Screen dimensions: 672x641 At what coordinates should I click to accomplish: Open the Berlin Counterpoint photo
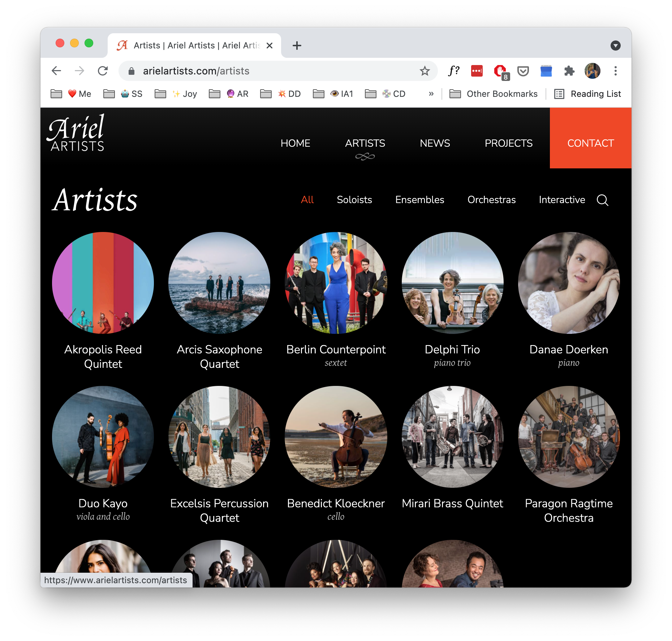coord(336,283)
